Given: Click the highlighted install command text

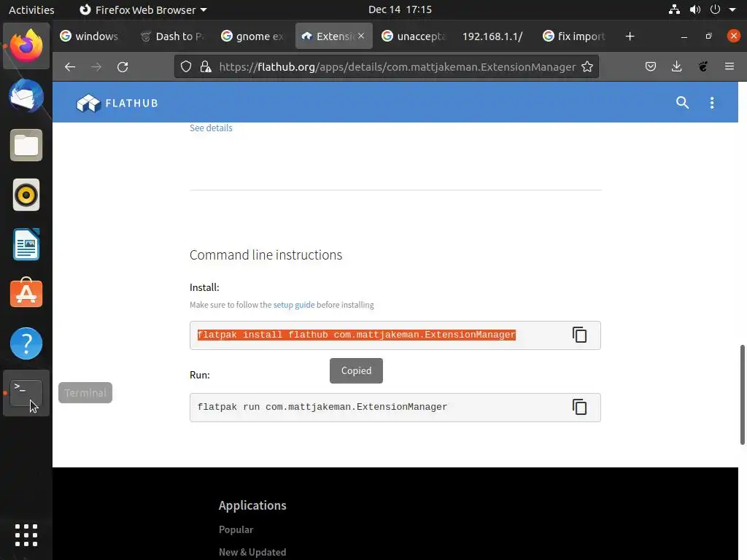Looking at the screenshot, I should pos(356,335).
